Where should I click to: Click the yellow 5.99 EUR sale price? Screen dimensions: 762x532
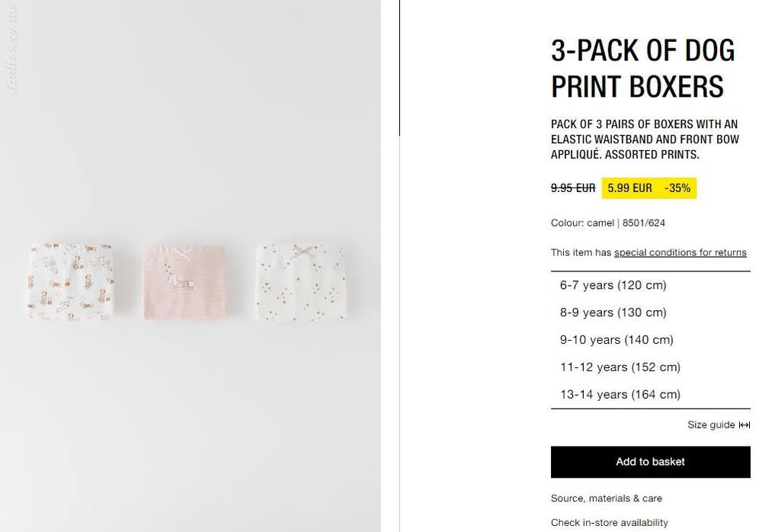tap(629, 188)
